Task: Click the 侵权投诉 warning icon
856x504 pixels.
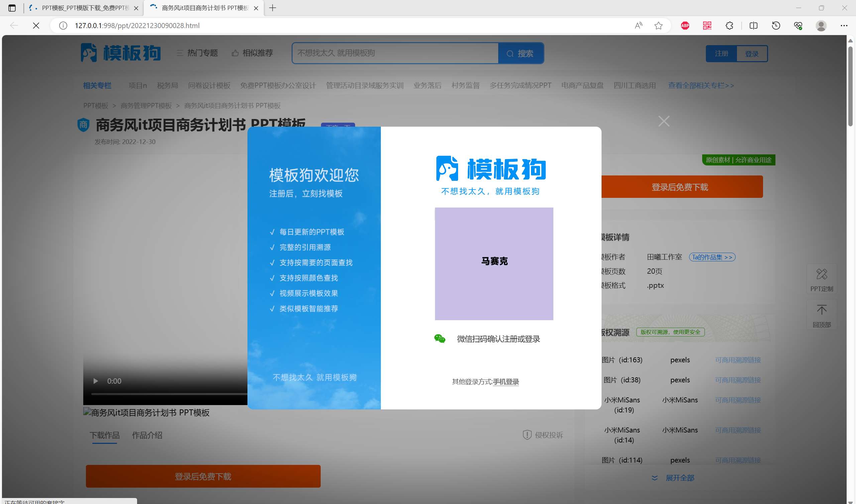Action: click(x=527, y=434)
